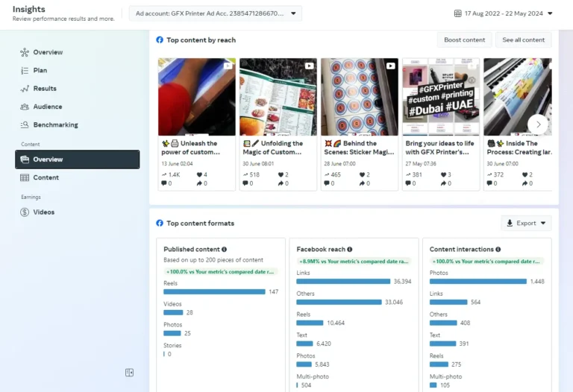
Task: Click the Results chart icon
Action: point(25,89)
